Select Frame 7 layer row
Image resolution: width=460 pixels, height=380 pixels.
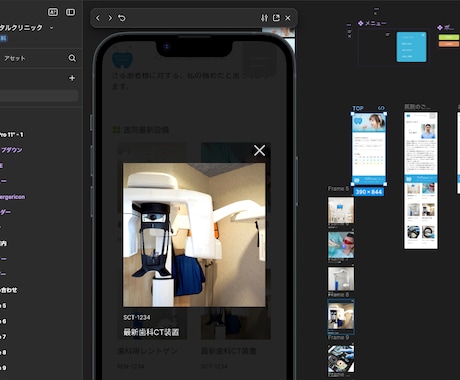(3, 337)
